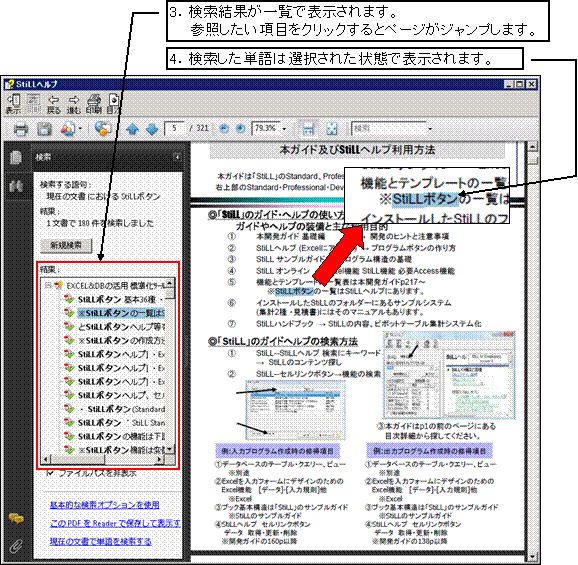Image resolution: width=578 pixels, height=565 pixels.
Task: Collapse the 検索 panel with its arrow
Action: pos(177,157)
